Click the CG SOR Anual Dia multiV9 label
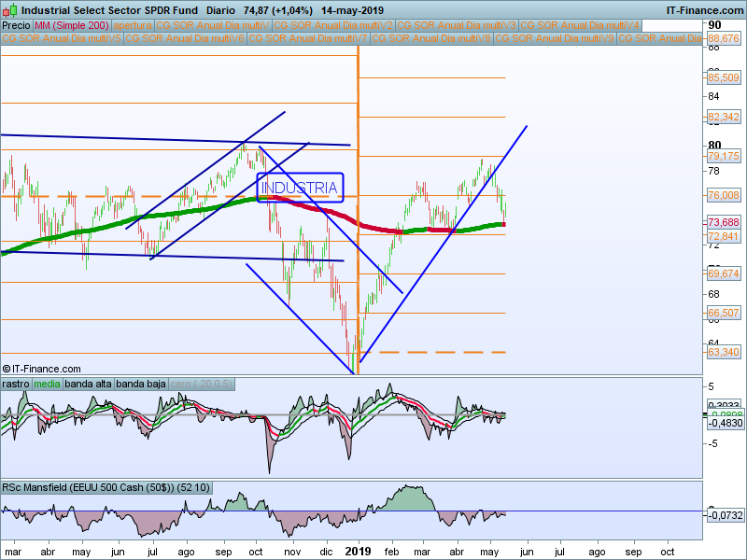Screen dimensions: 747x560 click(555, 38)
